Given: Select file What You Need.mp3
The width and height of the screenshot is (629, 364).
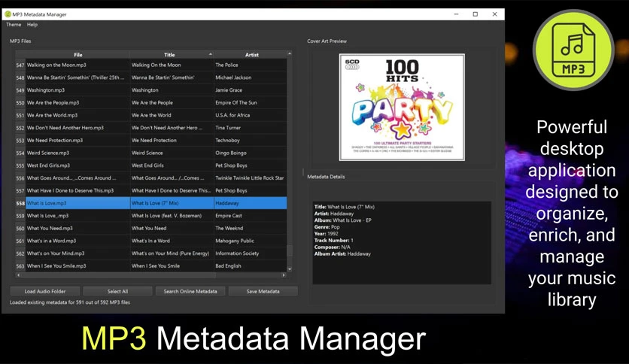Looking at the screenshot, I should 50,228.
